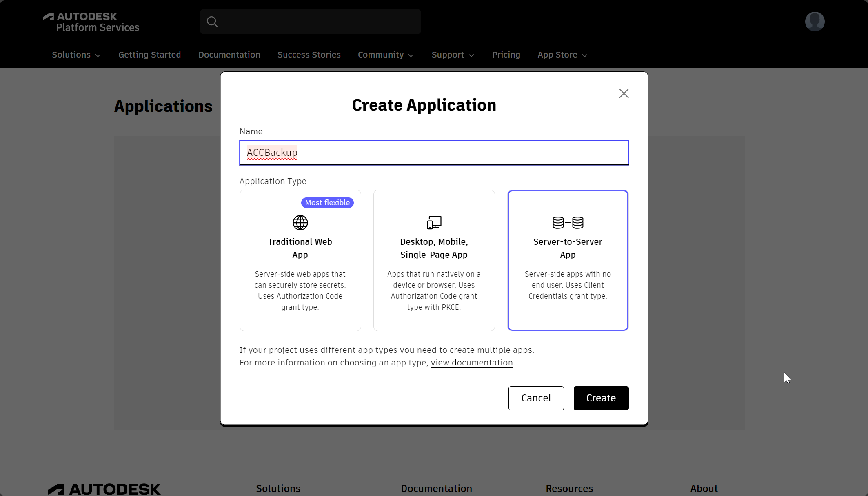Expand the Community dropdown menu
The image size is (868, 496).
385,55
